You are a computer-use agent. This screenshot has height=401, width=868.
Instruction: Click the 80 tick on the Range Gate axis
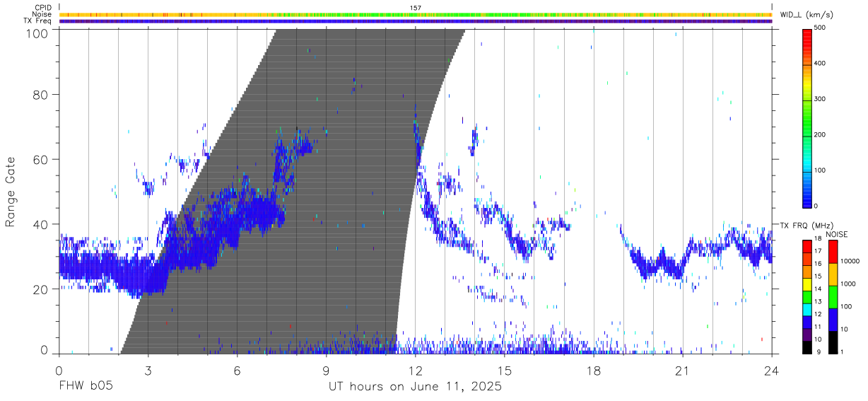pyautogui.click(x=42, y=94)
